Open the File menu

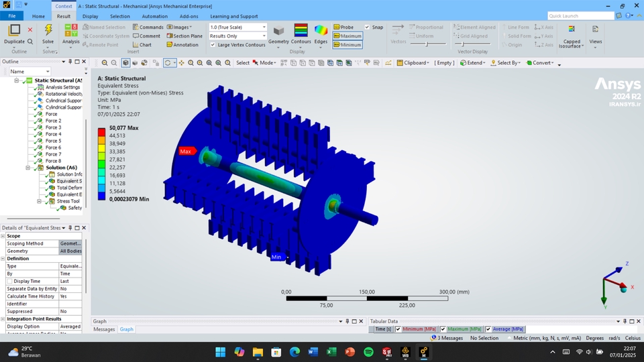12,16
